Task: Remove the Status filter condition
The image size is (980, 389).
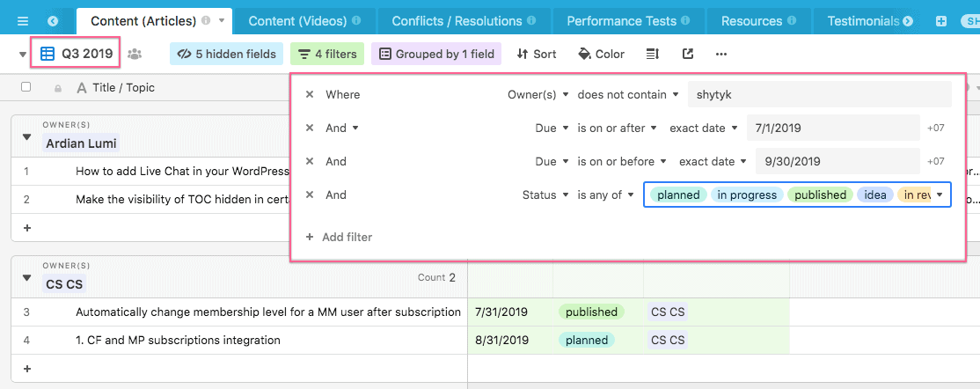Action: pyautogui.click(x=309, y=194)
